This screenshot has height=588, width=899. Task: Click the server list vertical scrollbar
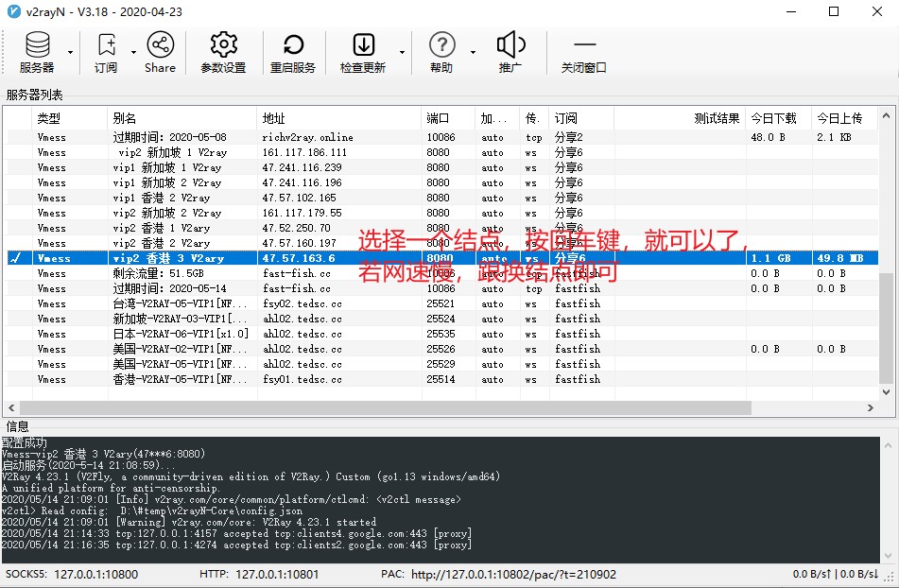(887, 328)
